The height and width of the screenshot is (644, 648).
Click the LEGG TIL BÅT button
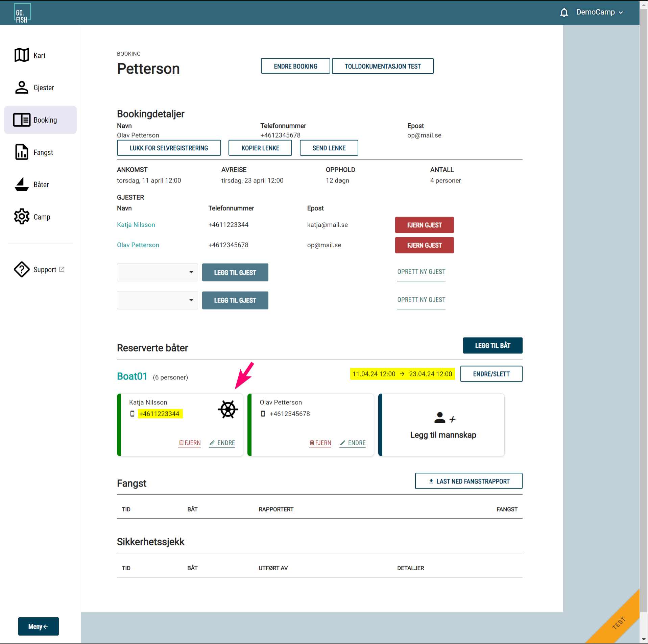(x=493, y=345)
